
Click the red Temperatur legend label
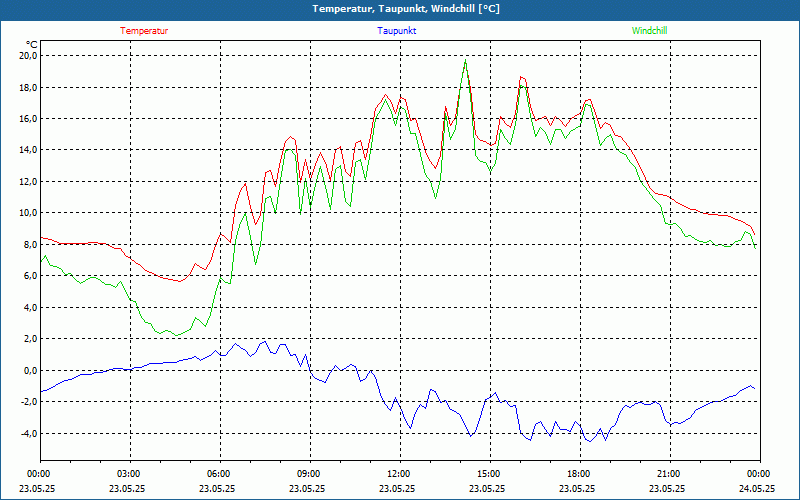point(144,31)
